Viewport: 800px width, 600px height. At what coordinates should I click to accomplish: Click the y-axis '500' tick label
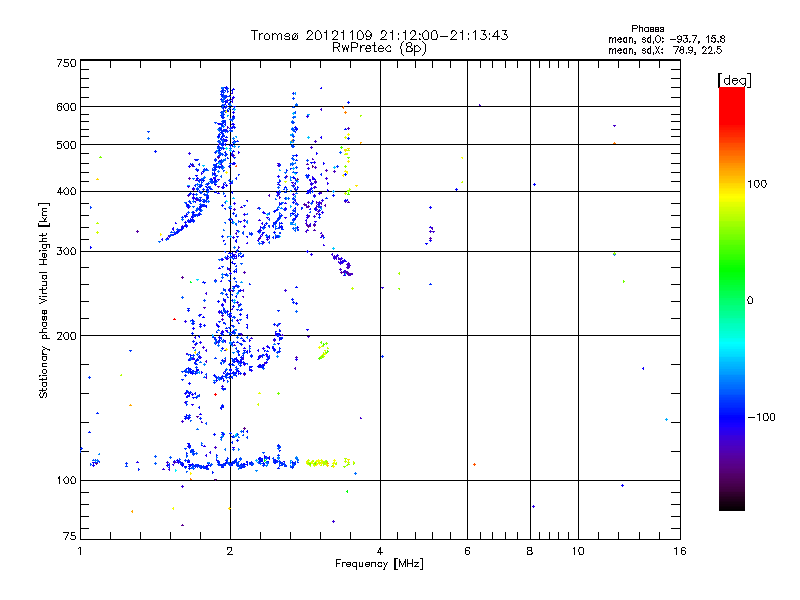coord(66,145)
